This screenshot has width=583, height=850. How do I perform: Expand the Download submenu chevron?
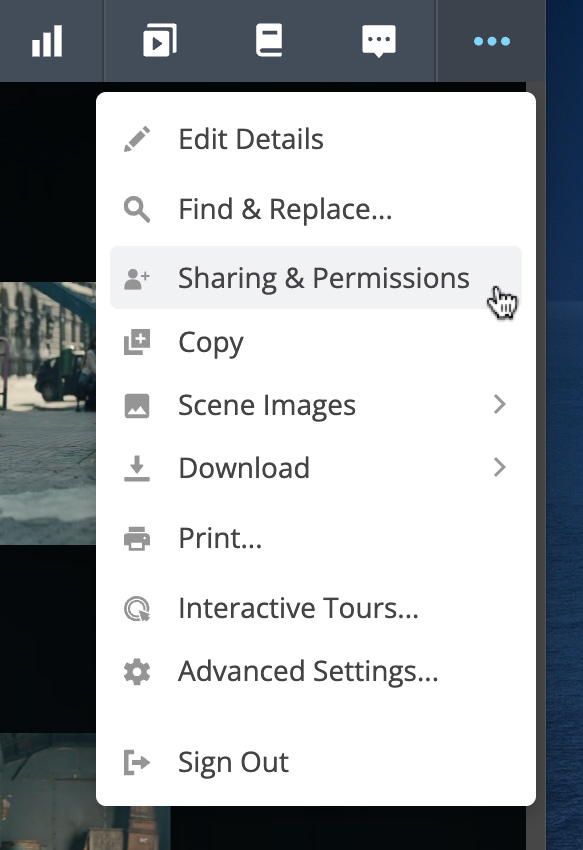[x=499, y=467]
